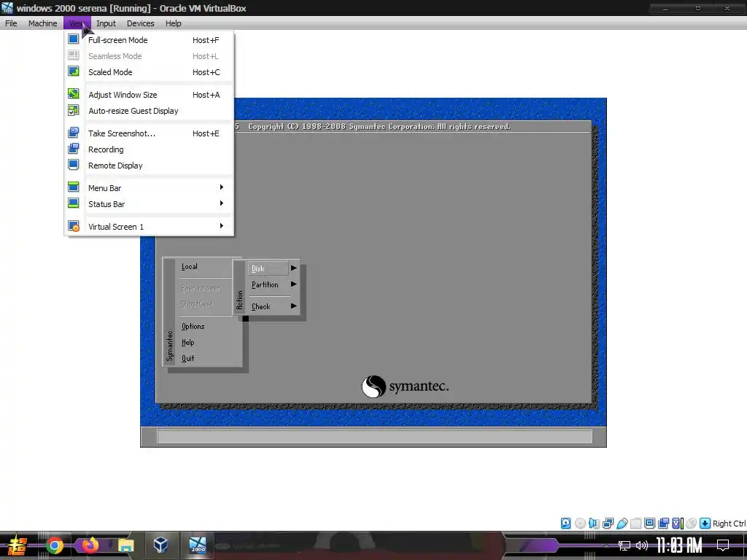This screenshot has width=747, height=560.
Task: Click the keyboard capture arrow indicator
Action: click(x=705, y=524)
